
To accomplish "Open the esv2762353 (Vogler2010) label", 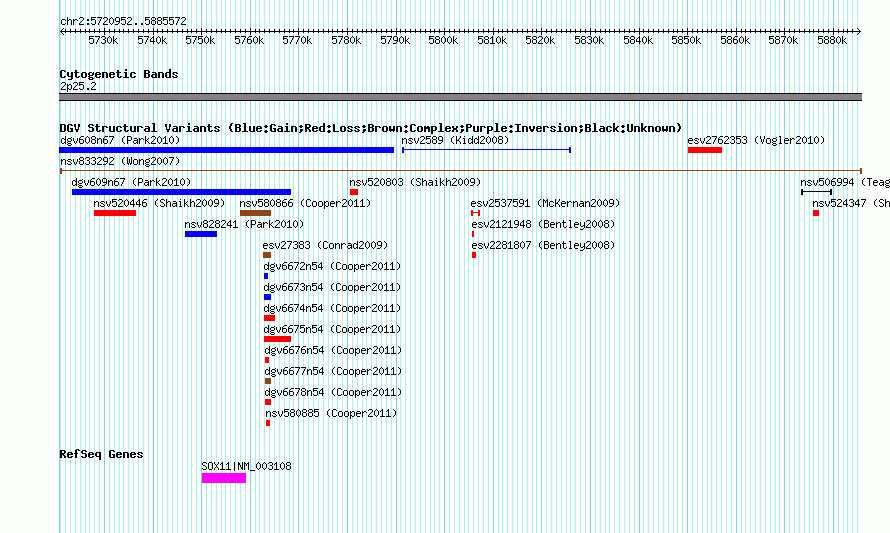I will pos(756,140).
